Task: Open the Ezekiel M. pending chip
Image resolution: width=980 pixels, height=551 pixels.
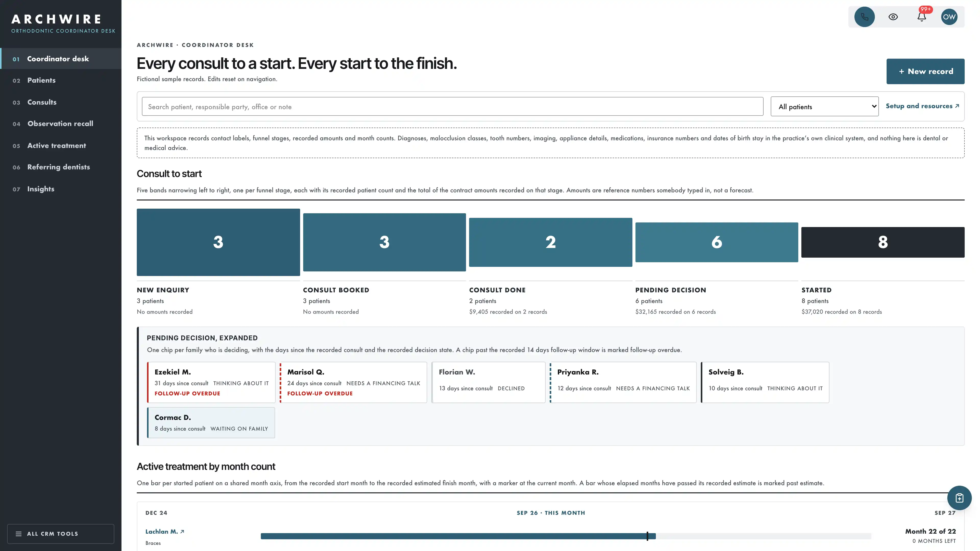Action: [x=211, y=382]
